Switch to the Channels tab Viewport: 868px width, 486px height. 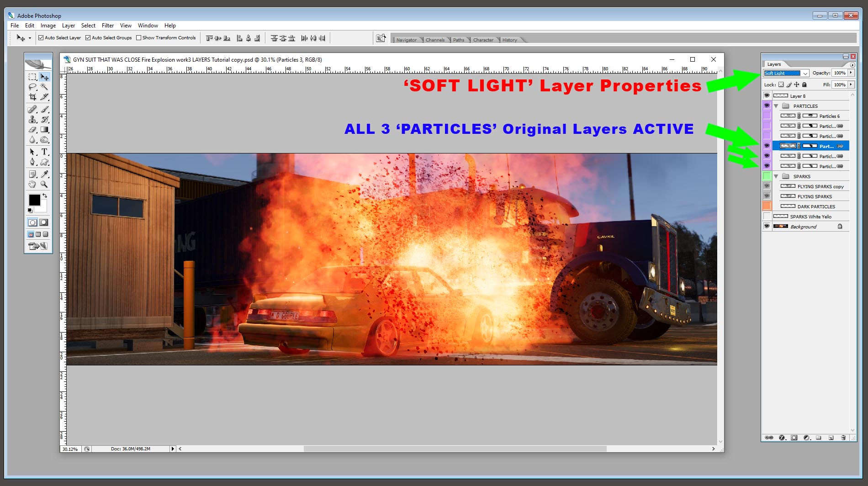coord(435,40)
